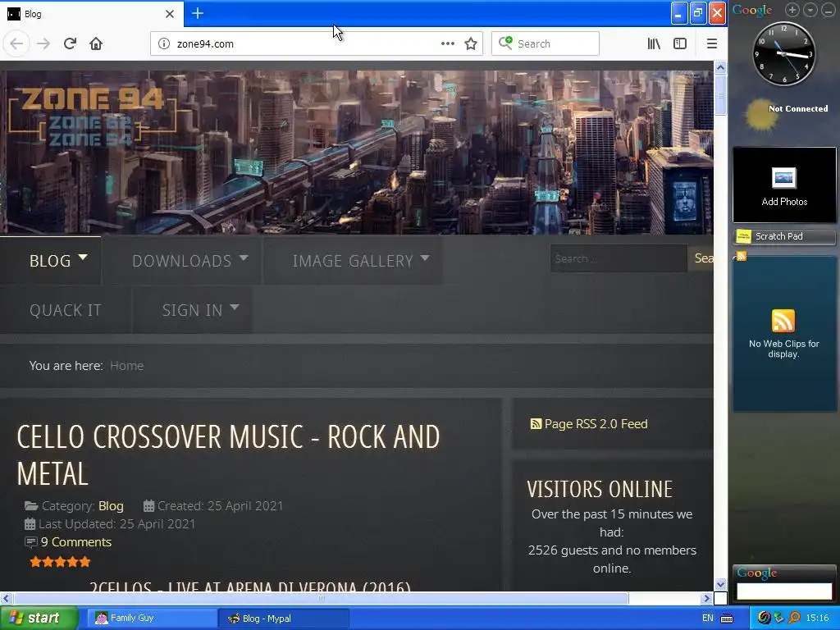Switch to Blog - Mypal taskbar button
Viewport: 840px width, 630px height.
(283, 619)
